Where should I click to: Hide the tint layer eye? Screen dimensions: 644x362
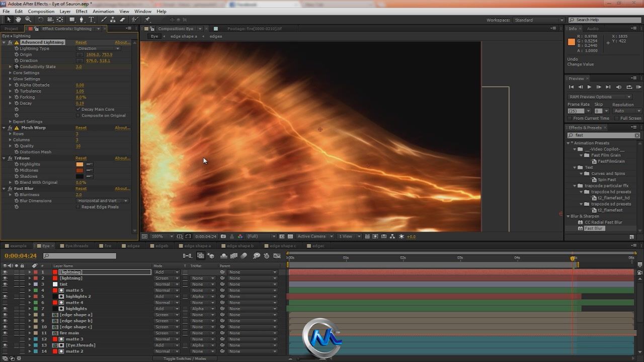5,284
